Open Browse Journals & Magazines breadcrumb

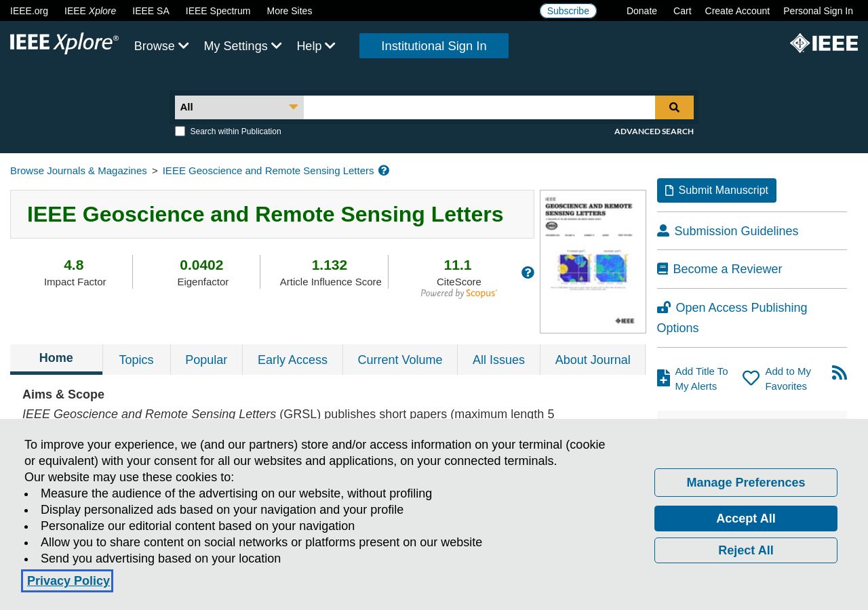(x=79, y=171)
